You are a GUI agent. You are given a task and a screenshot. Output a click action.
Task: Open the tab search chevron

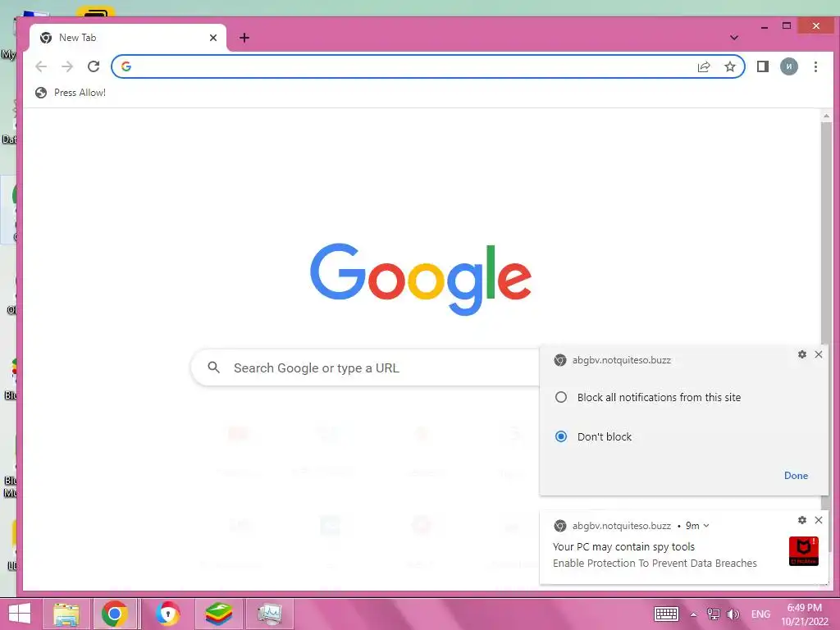(x=734, y=38)
